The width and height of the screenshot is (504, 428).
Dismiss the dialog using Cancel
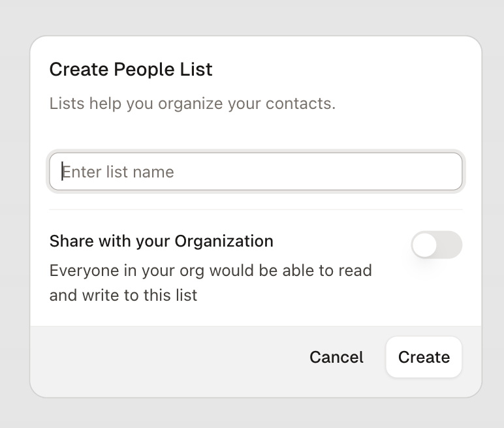(x=336, y=357)
